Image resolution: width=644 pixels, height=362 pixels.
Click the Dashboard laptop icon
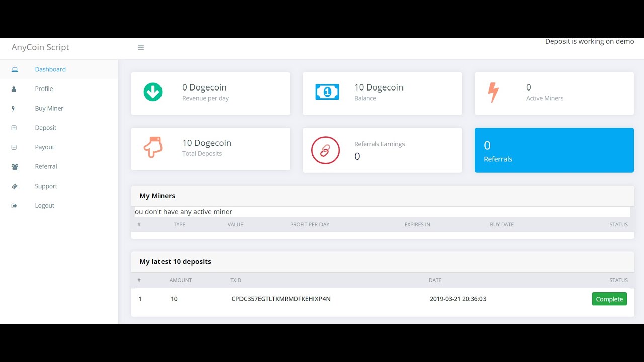point(14,69)
